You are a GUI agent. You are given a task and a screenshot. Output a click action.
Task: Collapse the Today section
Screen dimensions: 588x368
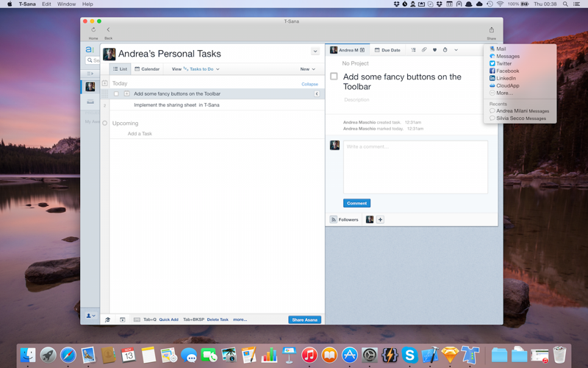[309, 84]
